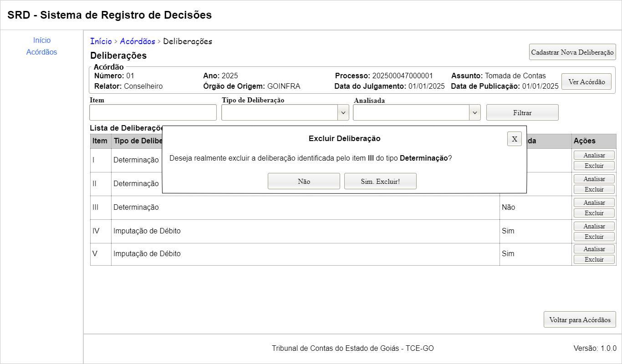The width and height of the screenshot is (622, 364).
Task: Click Excluir for item III
Action: pyautogui.click(x=594, y=213)
